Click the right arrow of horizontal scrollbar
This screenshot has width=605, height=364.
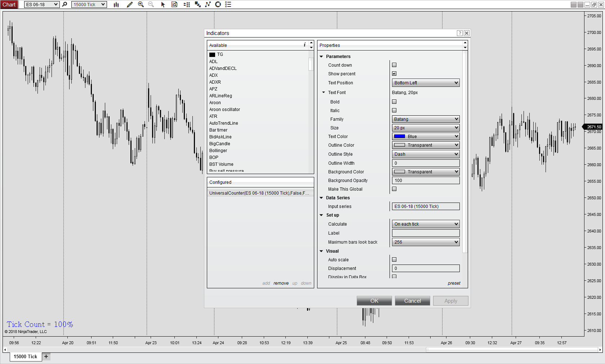(600, 350)
